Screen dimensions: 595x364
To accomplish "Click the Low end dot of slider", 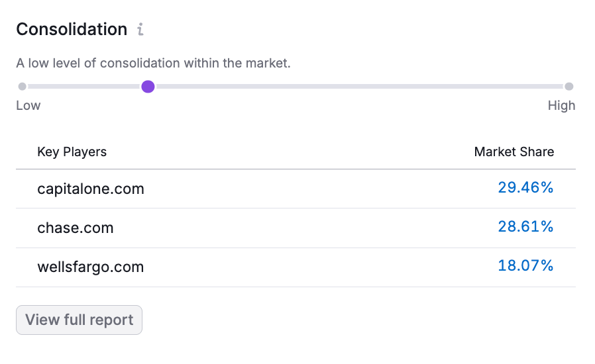I will click(x=23, y=87).
